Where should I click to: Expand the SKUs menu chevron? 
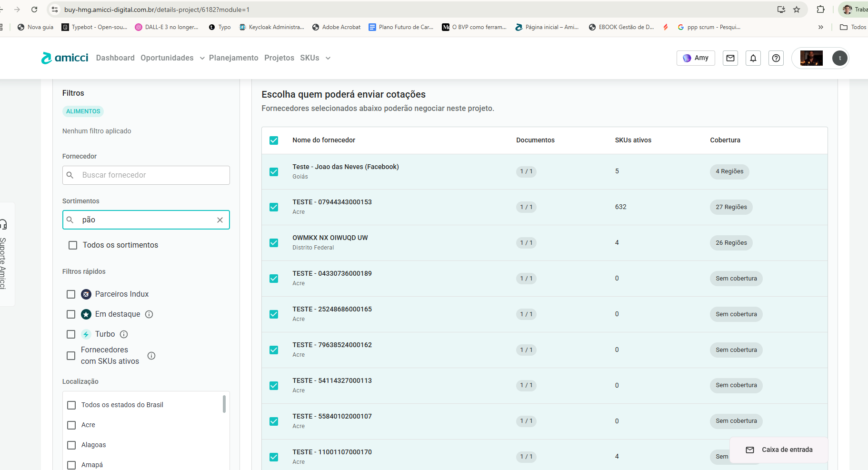point(328,58)
